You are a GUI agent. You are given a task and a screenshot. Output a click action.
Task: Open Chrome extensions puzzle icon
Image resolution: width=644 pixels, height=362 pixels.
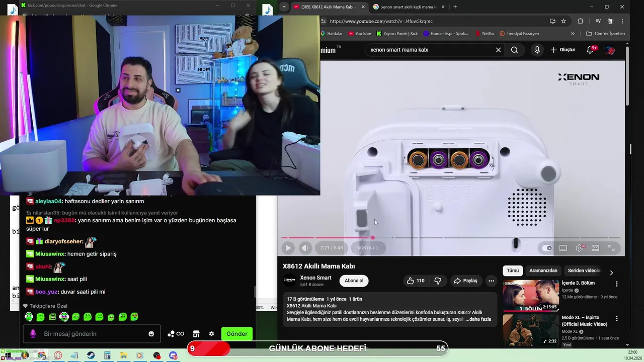(x=580, y=21)
